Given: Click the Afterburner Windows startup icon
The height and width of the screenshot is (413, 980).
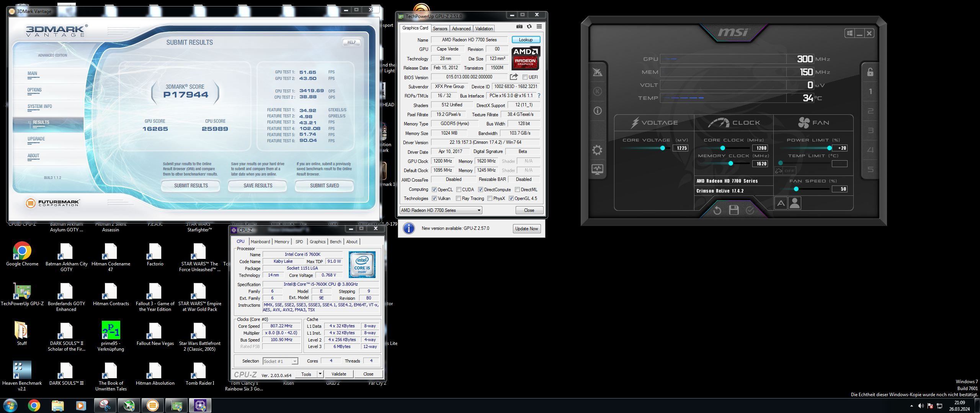Looking at the screenshot, I should click(849, 33).
